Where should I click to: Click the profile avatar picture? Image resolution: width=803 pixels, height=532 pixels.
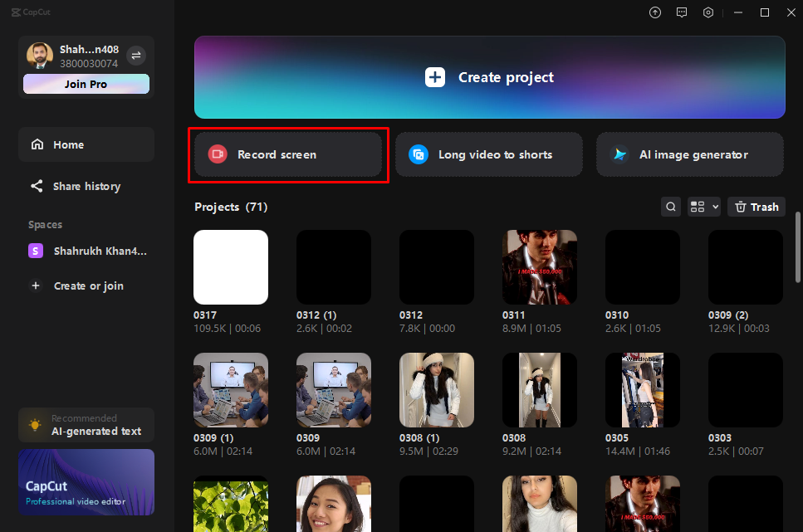tap(39, 56)
